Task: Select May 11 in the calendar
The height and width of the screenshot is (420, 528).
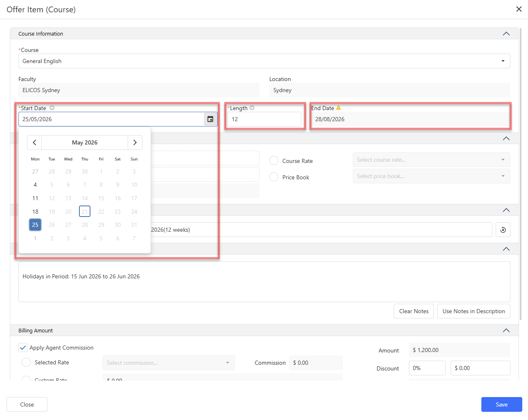Action: click(x=35, y=198)
